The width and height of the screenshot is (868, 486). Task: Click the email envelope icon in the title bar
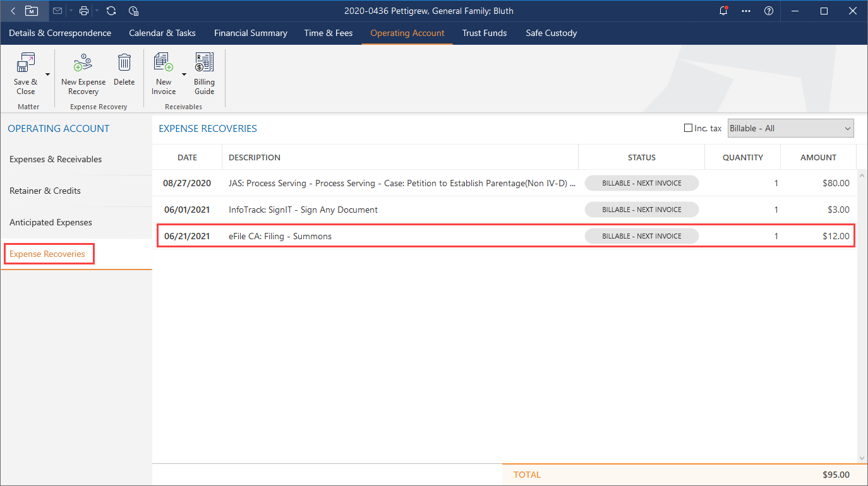pyautogui.click(x=57, y=10)
